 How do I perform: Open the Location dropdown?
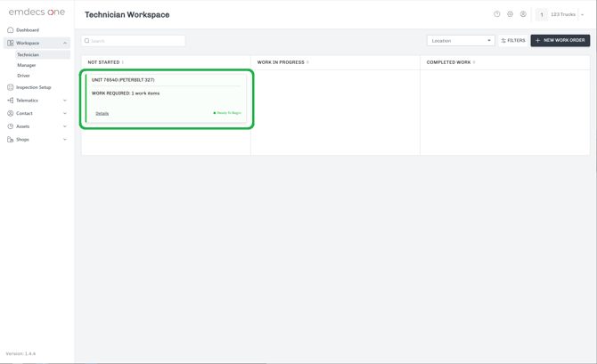[461, 40]
